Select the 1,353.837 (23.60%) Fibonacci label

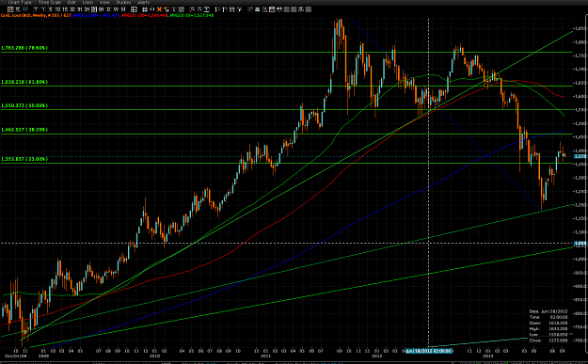[24, 159]
